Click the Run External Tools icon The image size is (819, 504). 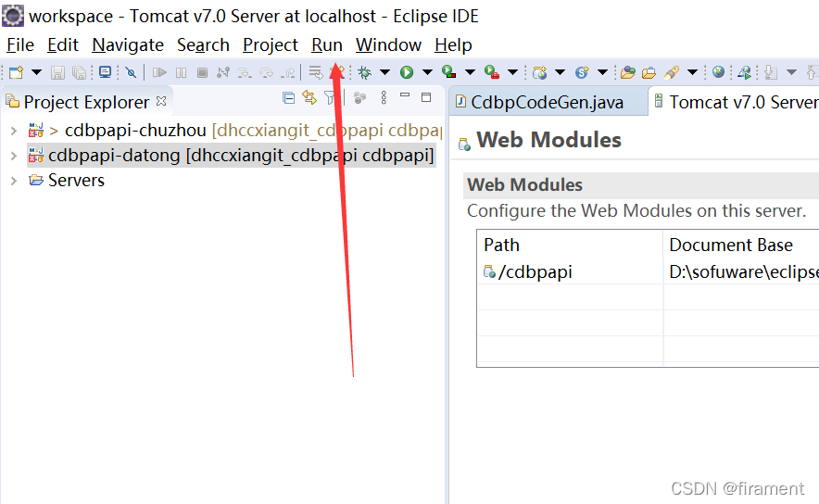point(492,72)
